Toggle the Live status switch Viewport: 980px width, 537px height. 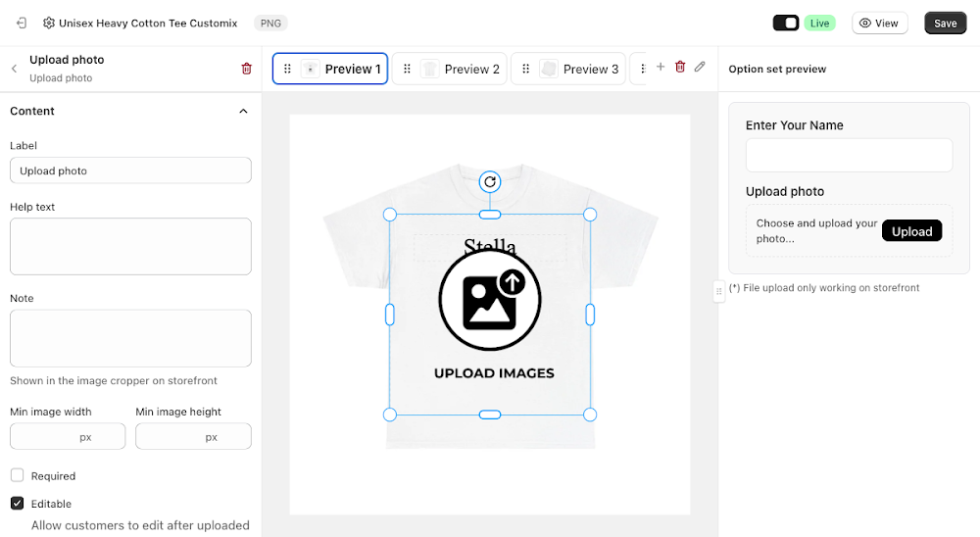(x=786, y=24)
